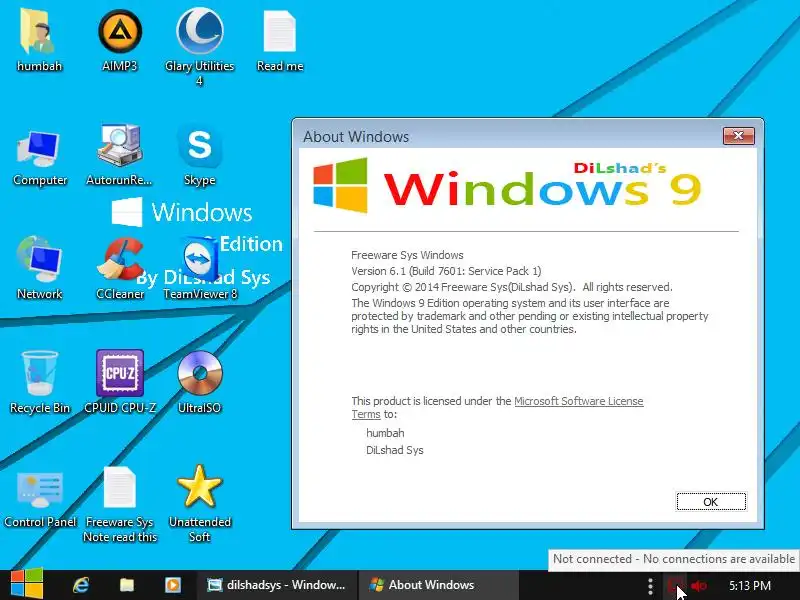Show hidden tray icons dots
Image resolution: width=800 pixels, height=600 pixels.
click(x=650, y=586)
